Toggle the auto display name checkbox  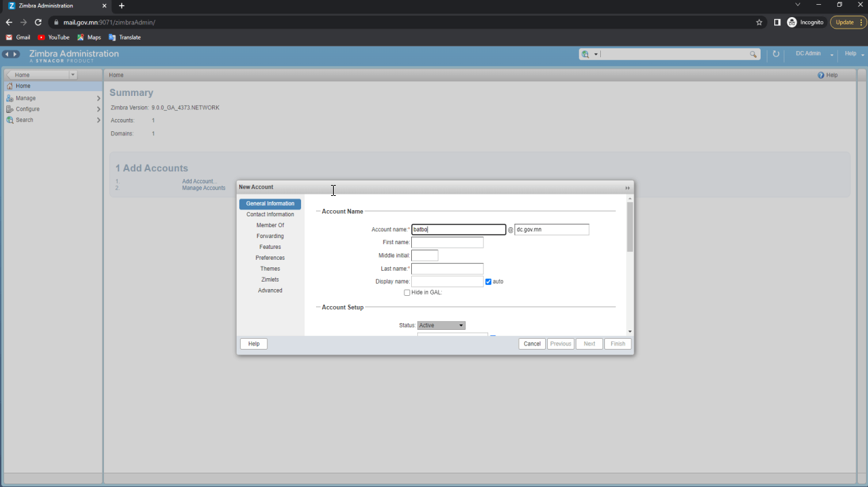pyautogui.click(x=488, y=282)
